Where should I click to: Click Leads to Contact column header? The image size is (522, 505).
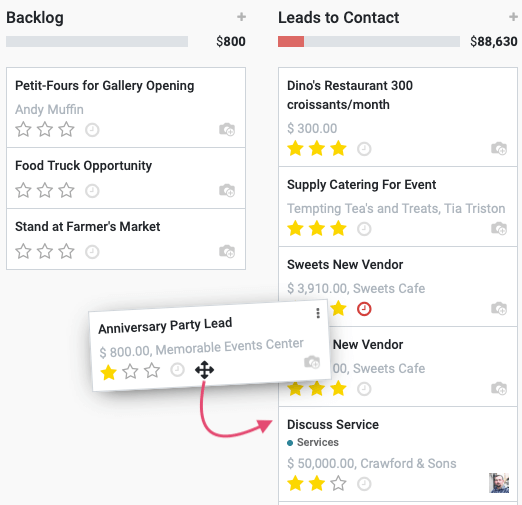point(339,17)
